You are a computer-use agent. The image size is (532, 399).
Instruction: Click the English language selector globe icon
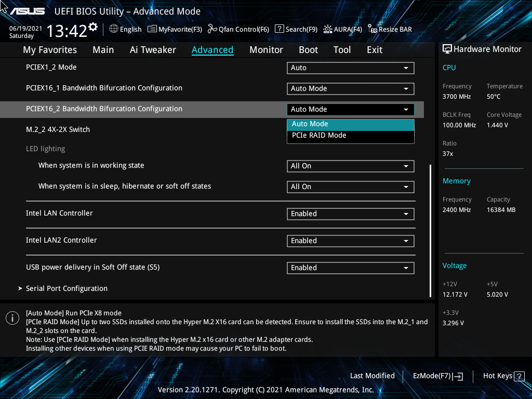coord(114,29)
